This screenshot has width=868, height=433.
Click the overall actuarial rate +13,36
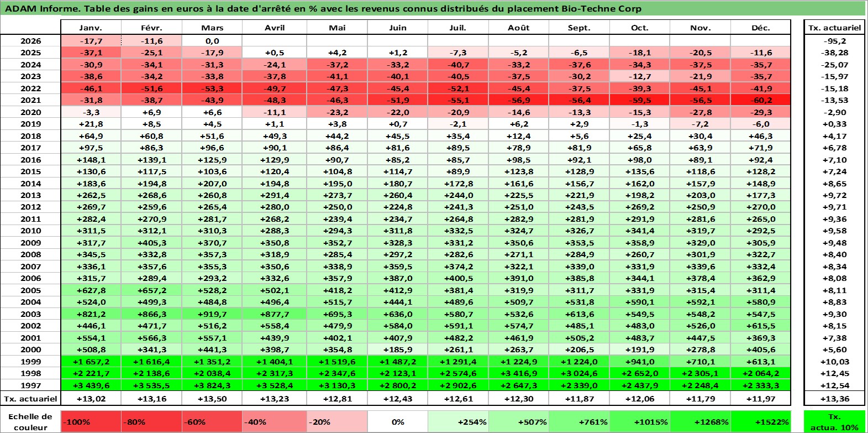[x=834, y=399]
